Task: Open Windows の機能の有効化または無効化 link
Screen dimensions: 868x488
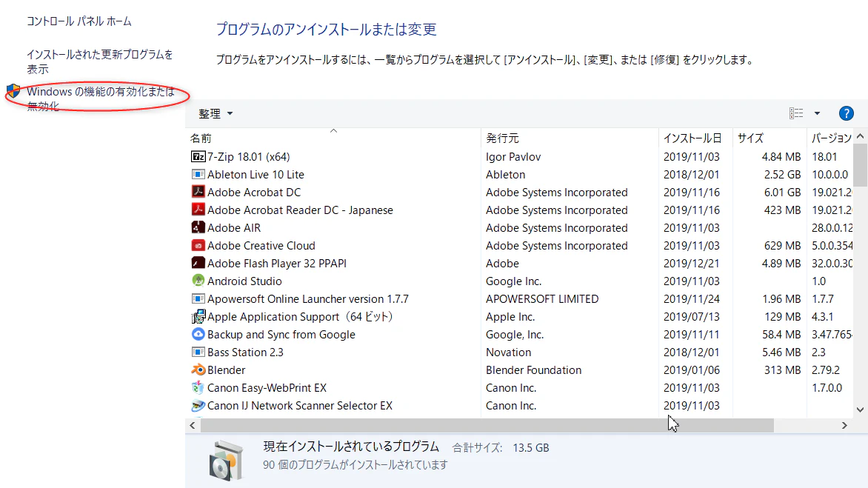Action: 100,98
